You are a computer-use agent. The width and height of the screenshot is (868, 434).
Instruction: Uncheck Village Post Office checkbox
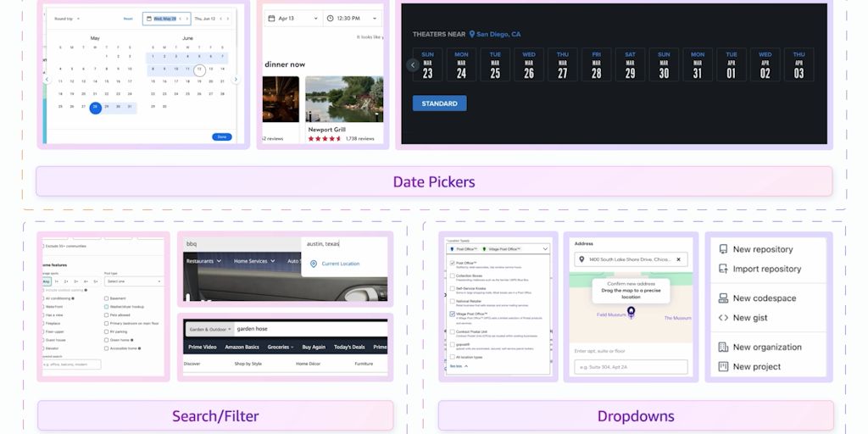point(453,314)
